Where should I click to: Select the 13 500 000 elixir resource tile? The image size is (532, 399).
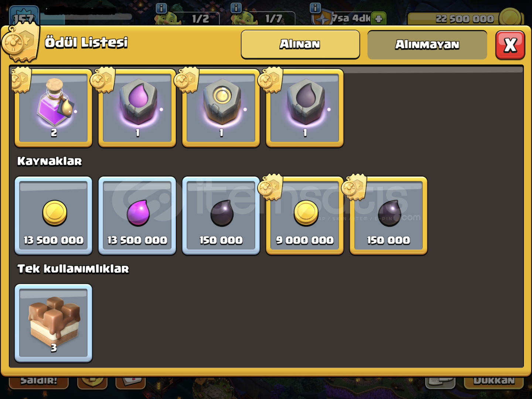[x=137, y=216]
